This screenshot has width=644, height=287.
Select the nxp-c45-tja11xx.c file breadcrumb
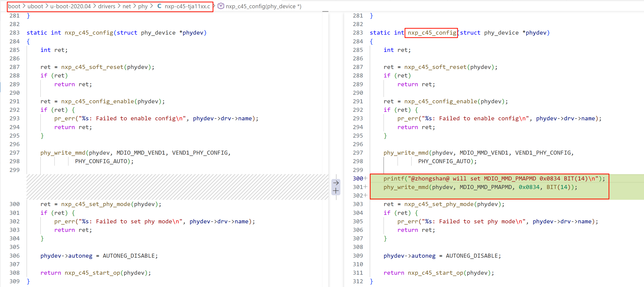click(x=187, y=6)
